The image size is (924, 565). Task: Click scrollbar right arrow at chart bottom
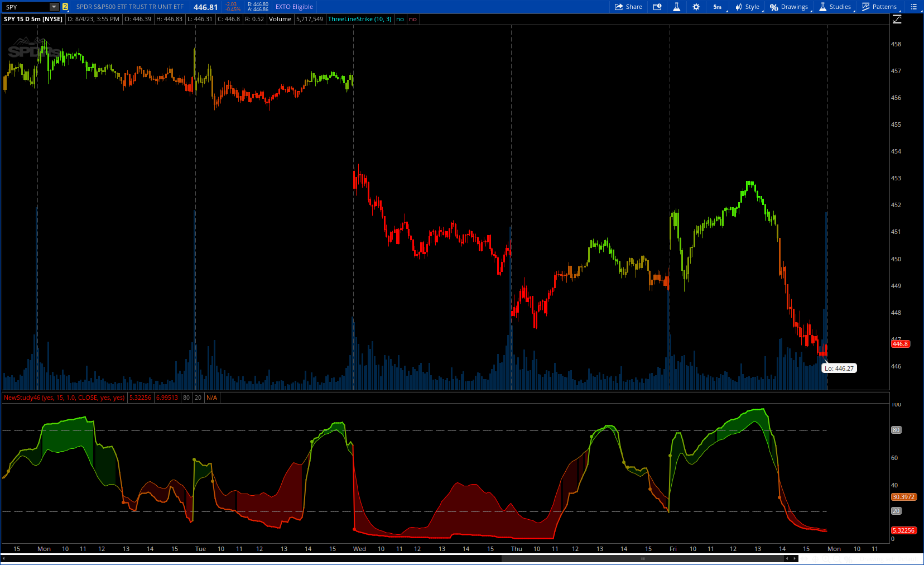click(795, 558)
